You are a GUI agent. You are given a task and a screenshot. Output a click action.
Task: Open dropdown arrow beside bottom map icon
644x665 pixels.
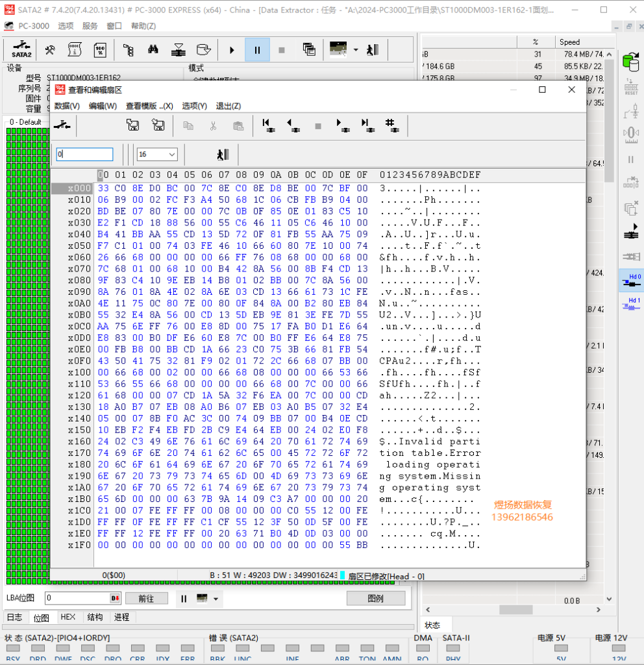(216, 599)
